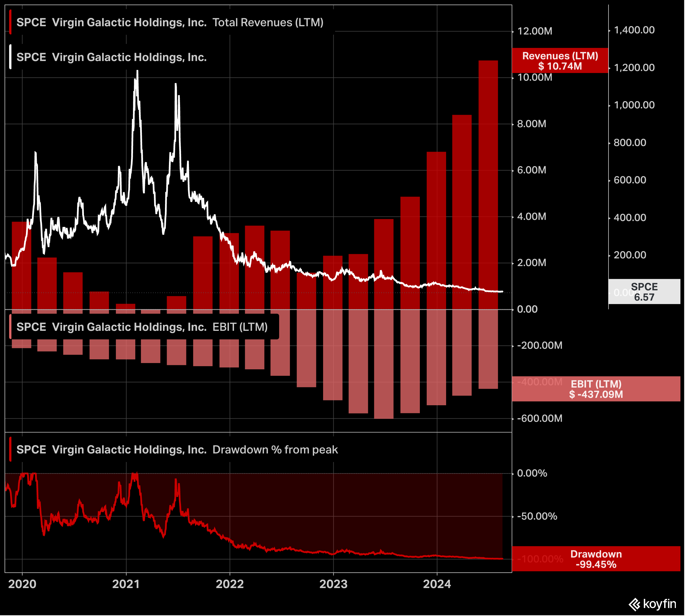Viewport: 685px width, 616px height.
Task: Click the 1,400.00 price axis label
Action: tap(634, 30)
